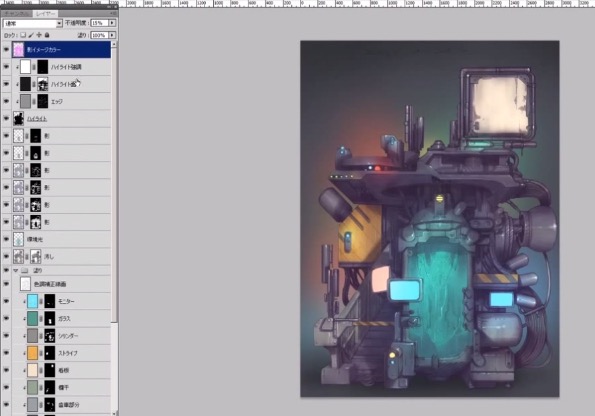Enable lock all padlock icon
The image size is (595, 416).
click(x=47, y=35)
